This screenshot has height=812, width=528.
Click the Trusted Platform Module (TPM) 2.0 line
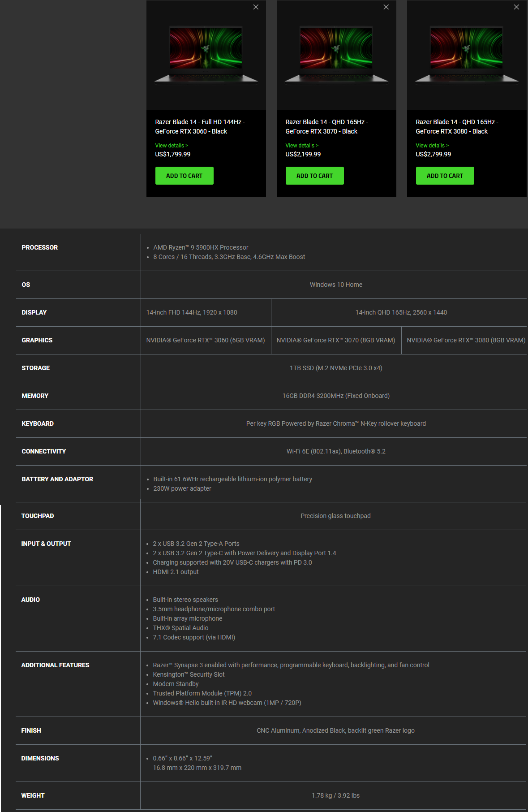[x=202, y=693]
